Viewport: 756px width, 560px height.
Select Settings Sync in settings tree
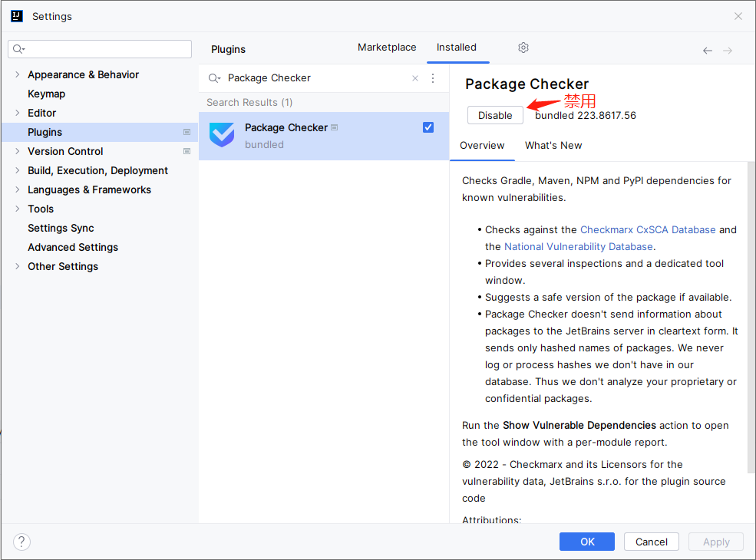(61, 228)
